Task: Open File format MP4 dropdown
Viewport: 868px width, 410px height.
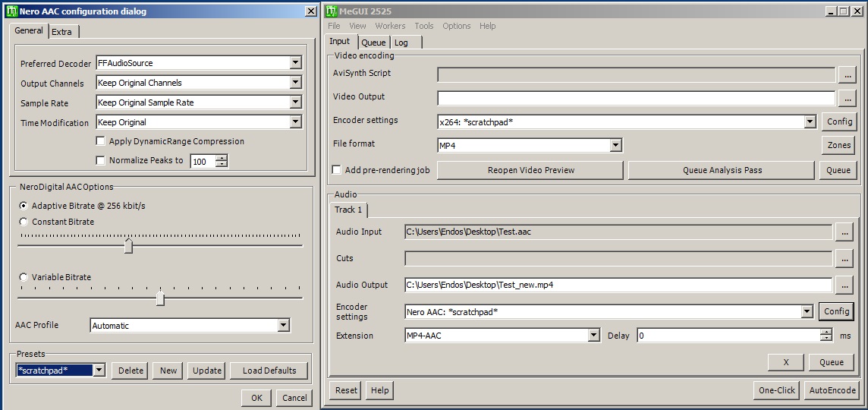Action: click(x=615, y=146)
